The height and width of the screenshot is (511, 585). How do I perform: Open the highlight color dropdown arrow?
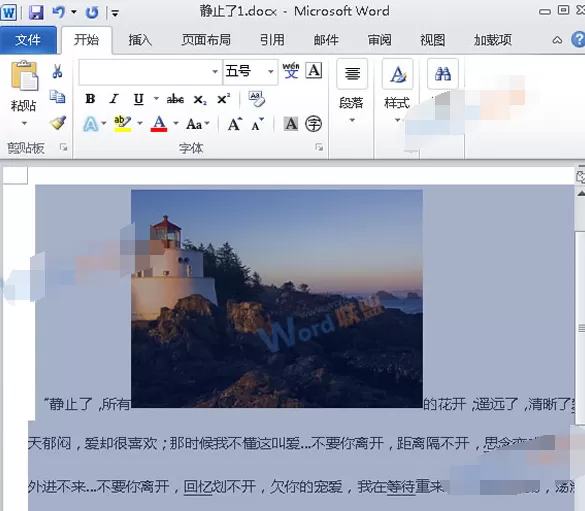(x=140, y=123)
